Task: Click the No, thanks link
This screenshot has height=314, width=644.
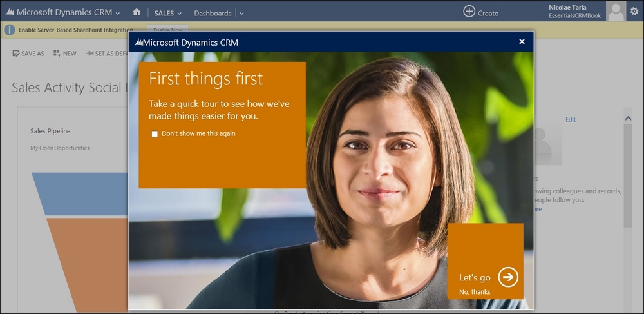Action: pyautogui.click(x=475, y=292)
